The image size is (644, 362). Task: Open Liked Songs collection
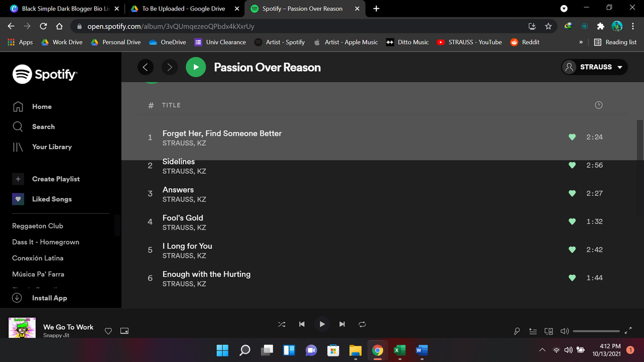tap(42, 199)
